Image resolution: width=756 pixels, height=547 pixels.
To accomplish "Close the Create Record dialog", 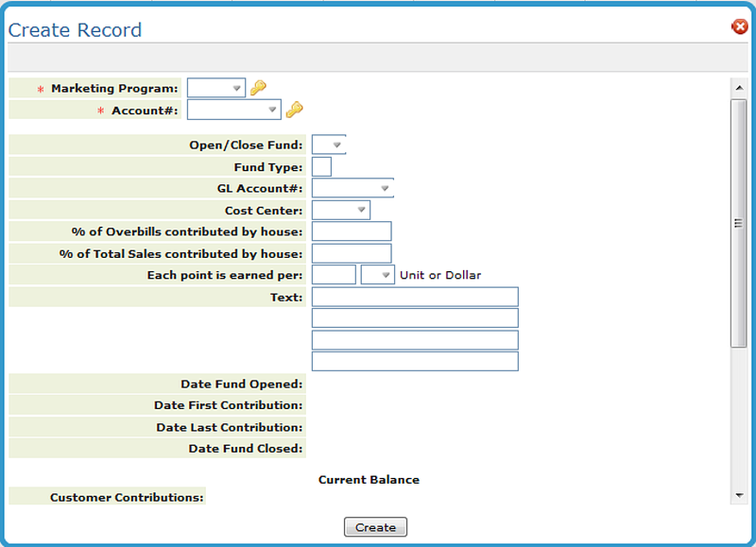I will [740, 27].
